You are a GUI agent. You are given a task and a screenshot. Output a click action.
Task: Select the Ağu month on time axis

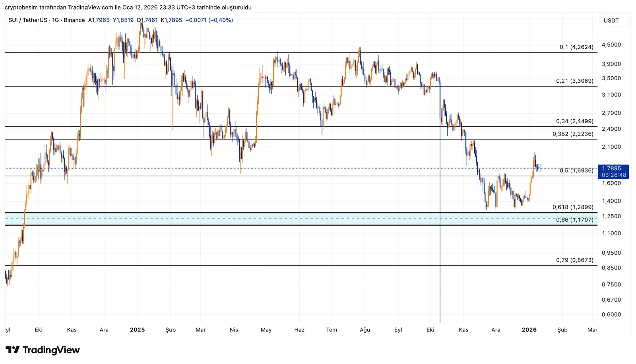[x=365, y=330]
